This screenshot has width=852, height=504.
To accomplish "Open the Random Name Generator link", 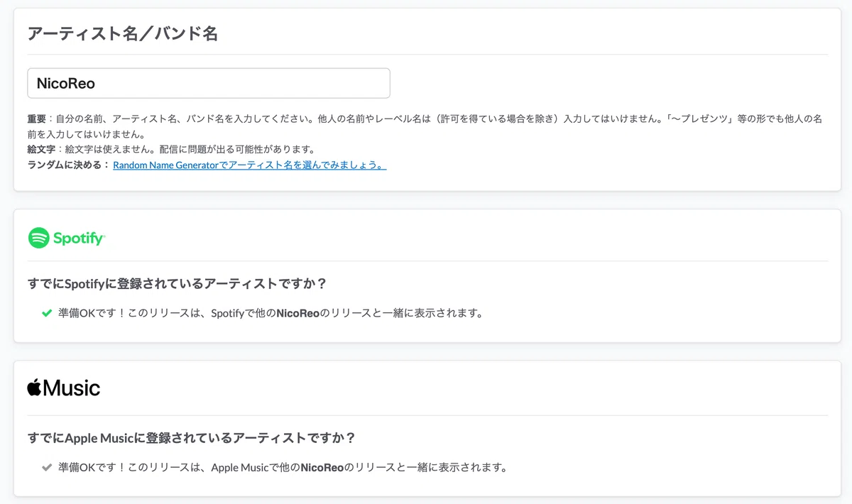I will tap(249, 165).
